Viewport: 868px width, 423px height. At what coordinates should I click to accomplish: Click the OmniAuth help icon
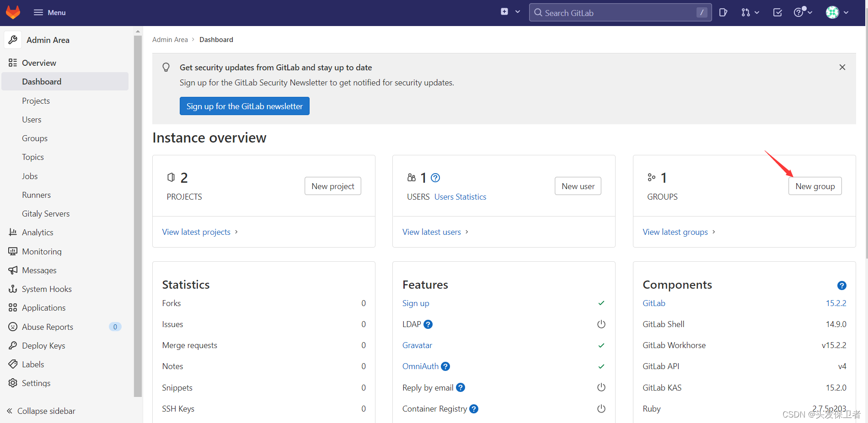click(x=445, y=366)
